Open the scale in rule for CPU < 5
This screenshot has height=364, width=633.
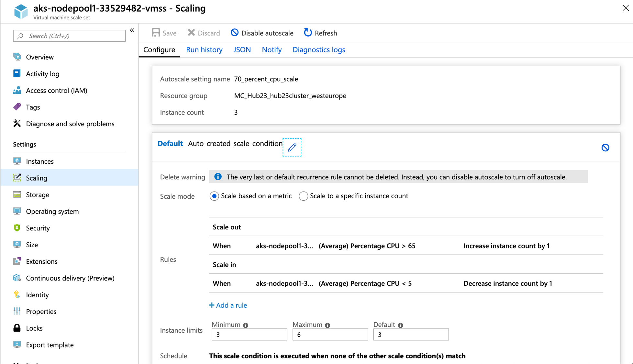tap(406, 283)
